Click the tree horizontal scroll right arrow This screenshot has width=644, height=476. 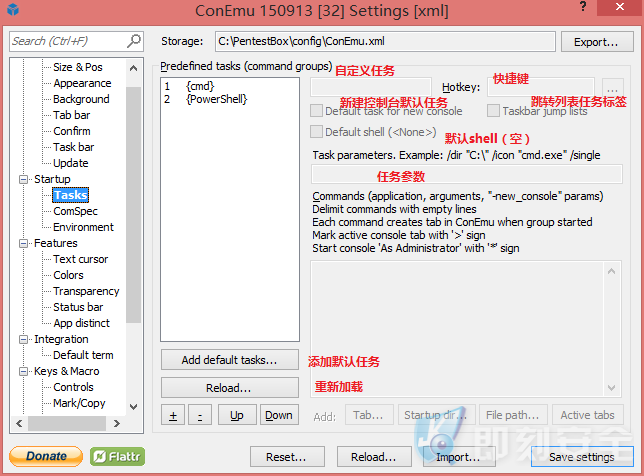117,423
